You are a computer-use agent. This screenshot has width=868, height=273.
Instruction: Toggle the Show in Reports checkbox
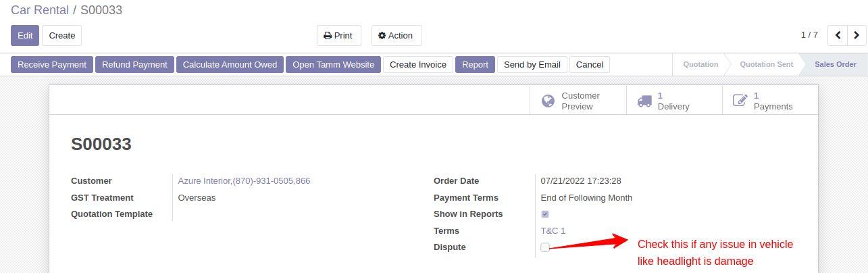tap(545, 214)
